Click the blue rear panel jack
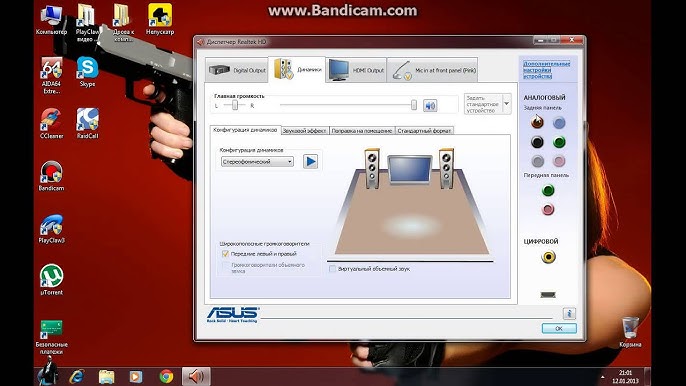 pos(559,123)
